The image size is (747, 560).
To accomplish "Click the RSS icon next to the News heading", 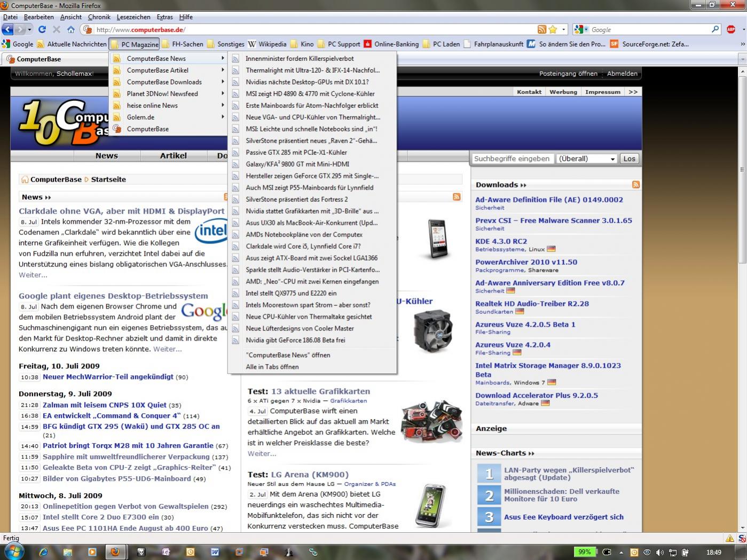I will click(227, 197).
